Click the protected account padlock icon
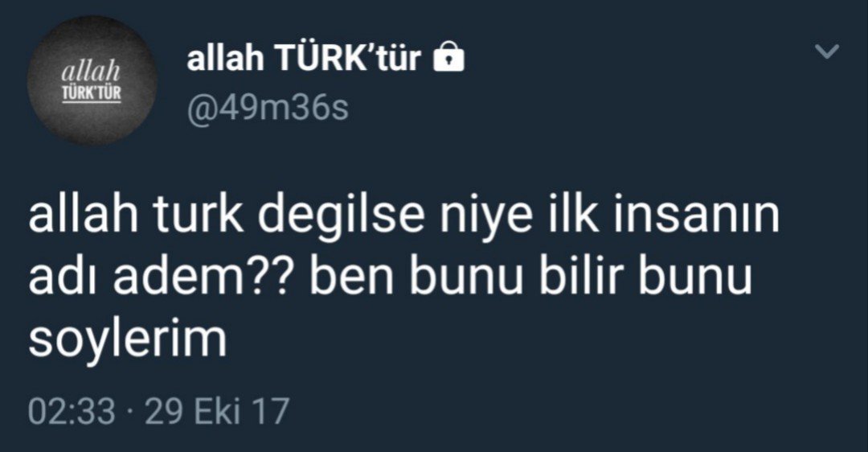 [x=448, y=58]
